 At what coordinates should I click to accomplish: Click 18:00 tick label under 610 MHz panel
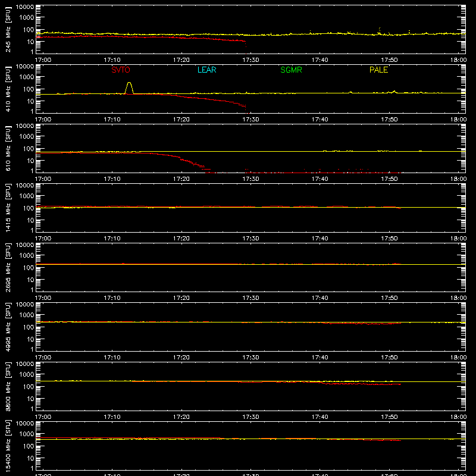pos(458,179)
